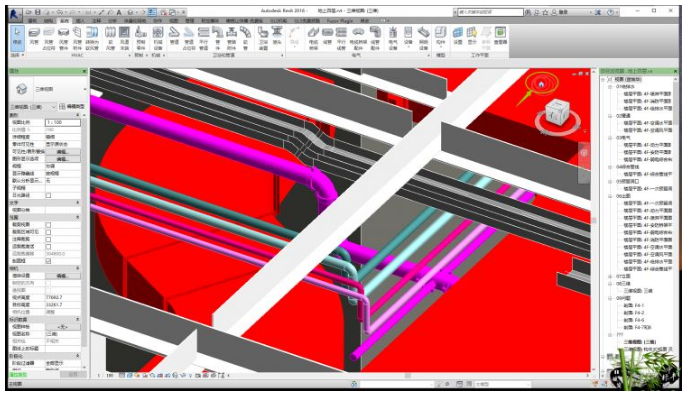Collapse the Camera (相机) section in Properties

[78, 268]
